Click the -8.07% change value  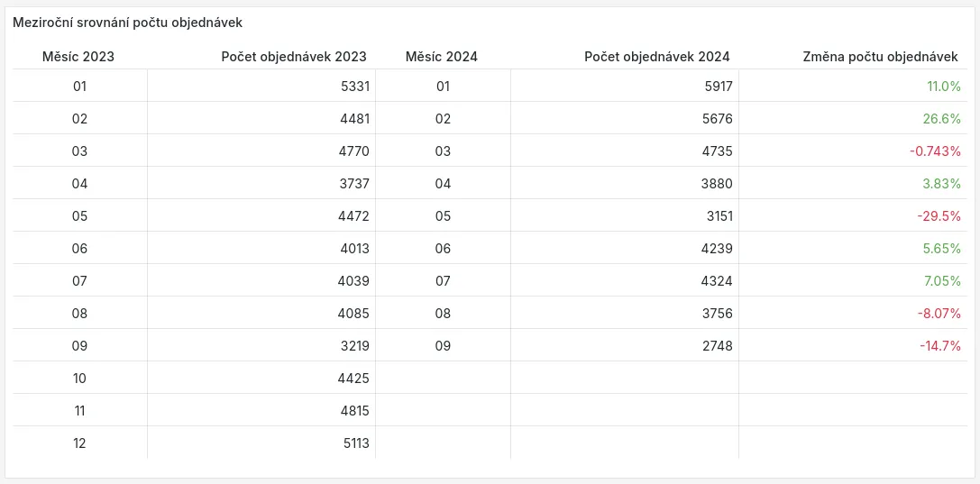939,314
